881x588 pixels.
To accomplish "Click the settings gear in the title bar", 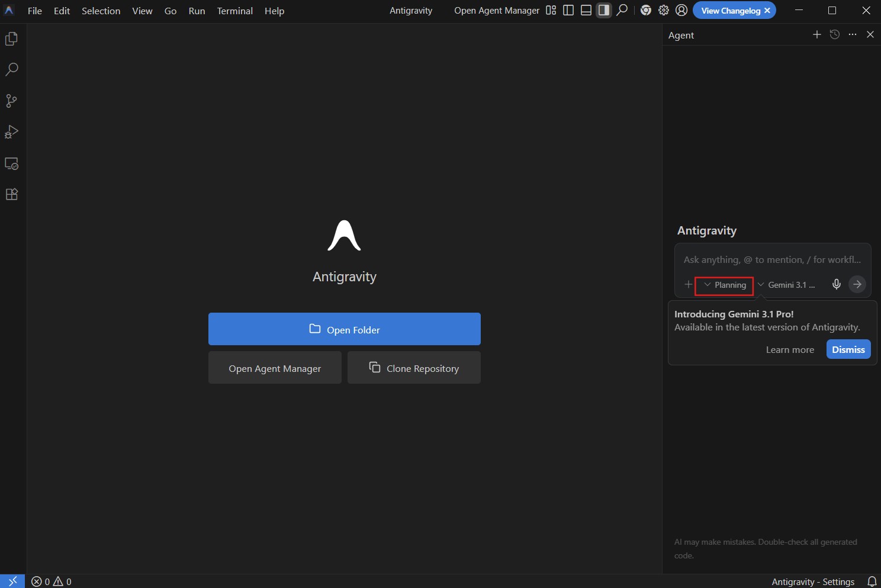I will point(664,10).
